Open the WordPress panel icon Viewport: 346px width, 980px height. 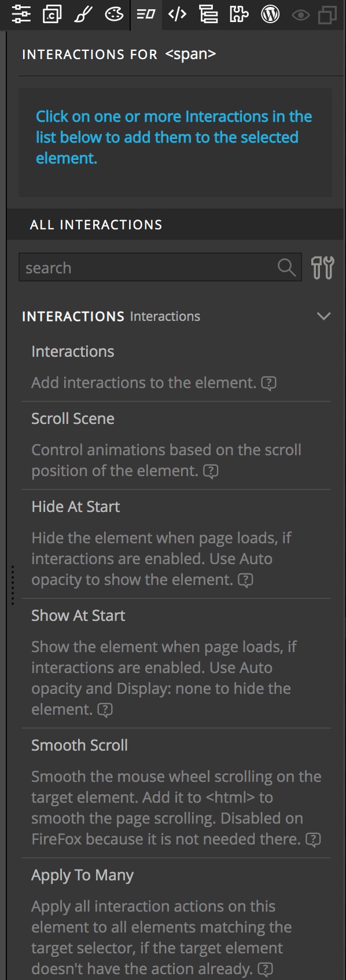tap(270, 14)
